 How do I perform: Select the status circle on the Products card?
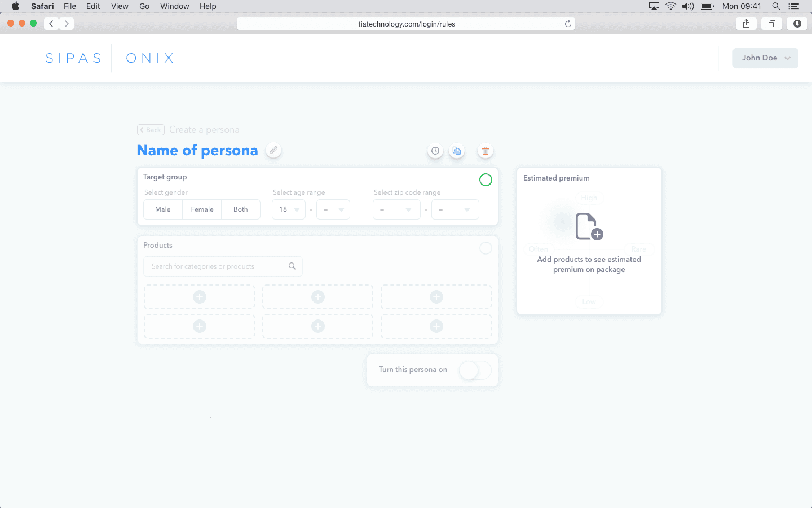click(x=486, y=248)
